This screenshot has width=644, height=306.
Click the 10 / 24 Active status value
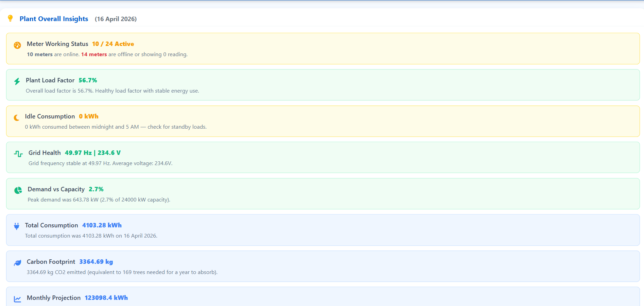pos(113,44)
